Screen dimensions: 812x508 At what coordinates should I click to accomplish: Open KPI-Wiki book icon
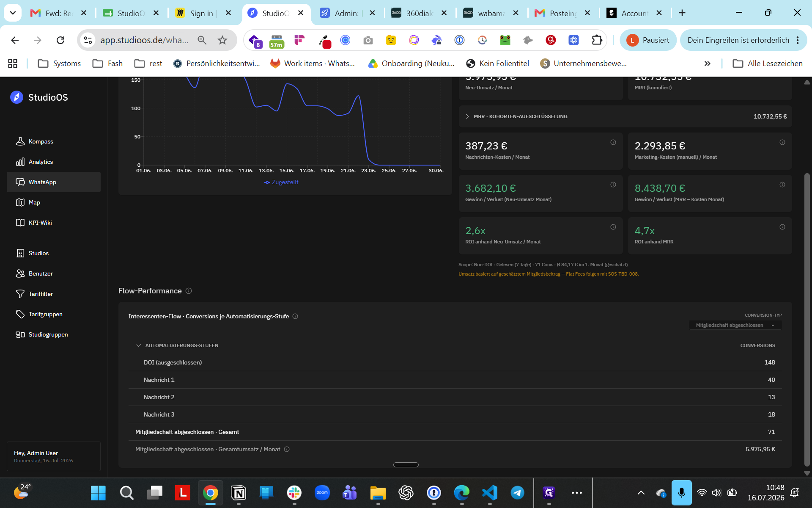point(20,223)
